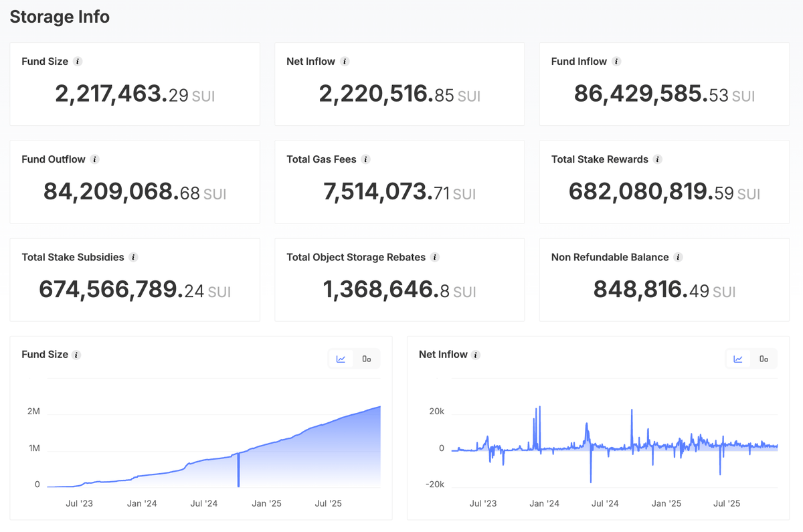Click Jan '25 label on Fund Size chart axis

click(x=266, y=503)
